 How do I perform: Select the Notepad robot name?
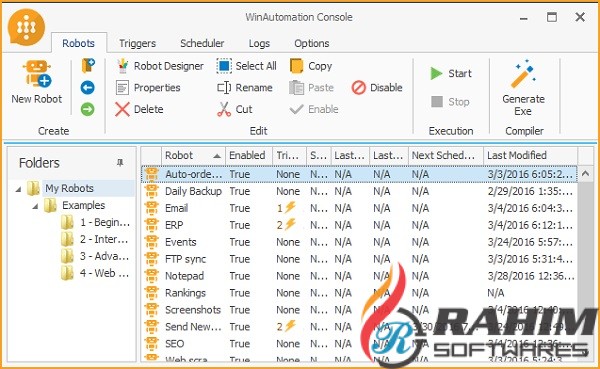(x=184, y=276)
